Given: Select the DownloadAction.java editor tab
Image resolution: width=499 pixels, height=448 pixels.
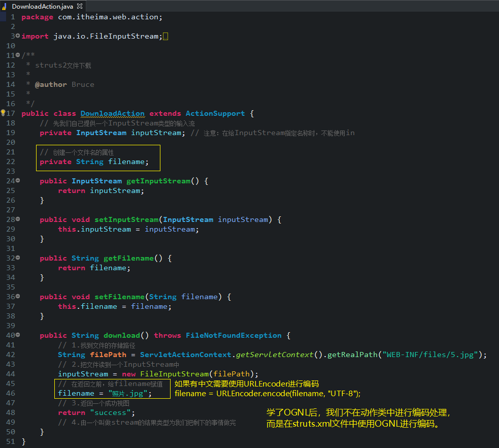Looking at the screenshot, I should (x=42, y=6).
